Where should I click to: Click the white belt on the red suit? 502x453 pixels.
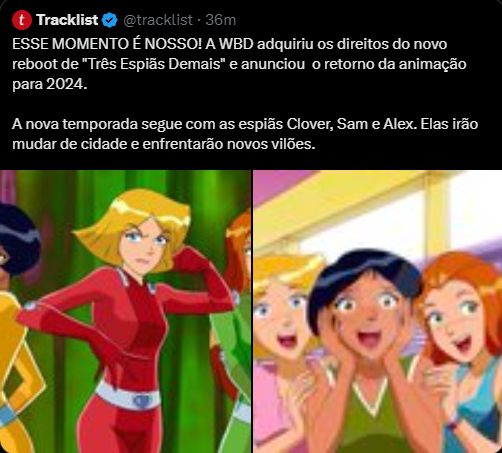[x=128, y=397]
